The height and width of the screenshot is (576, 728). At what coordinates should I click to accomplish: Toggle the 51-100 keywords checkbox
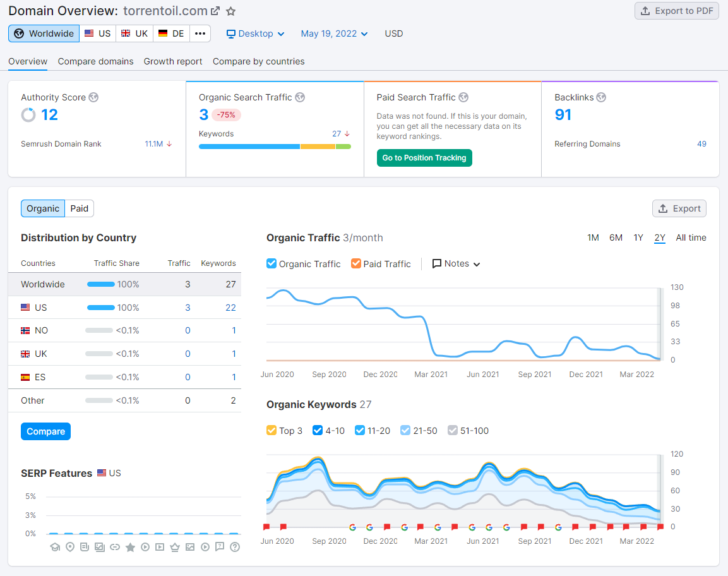(x=453, y=430)
